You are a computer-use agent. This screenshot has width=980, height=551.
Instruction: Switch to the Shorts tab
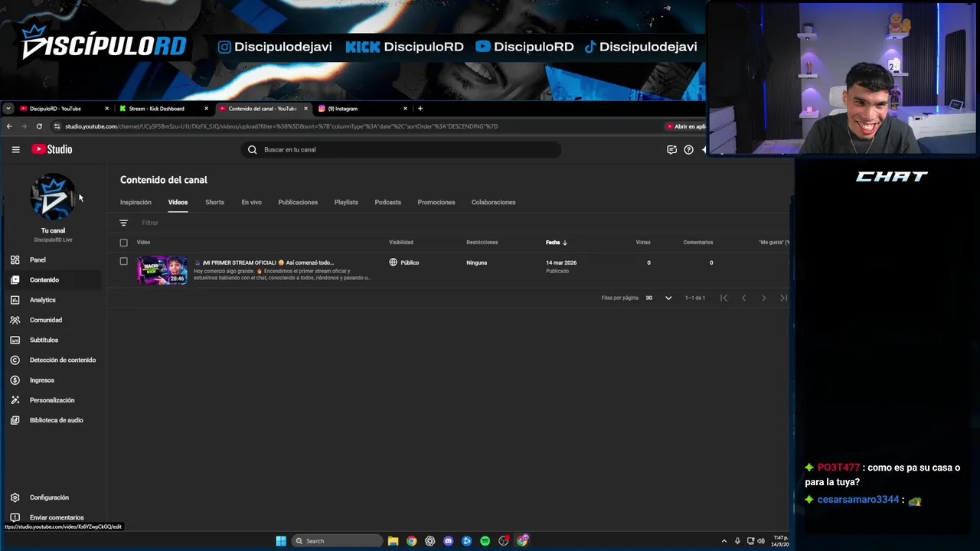click(214, 202)
